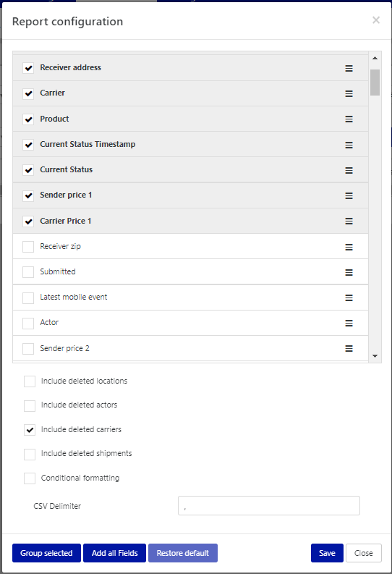Click drag handle for Receiver zip row

(349, 247)
